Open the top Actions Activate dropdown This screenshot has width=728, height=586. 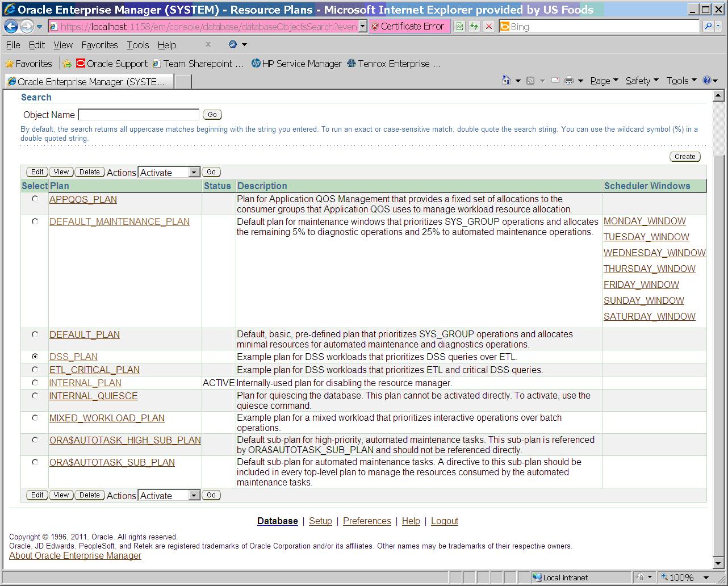169,172
